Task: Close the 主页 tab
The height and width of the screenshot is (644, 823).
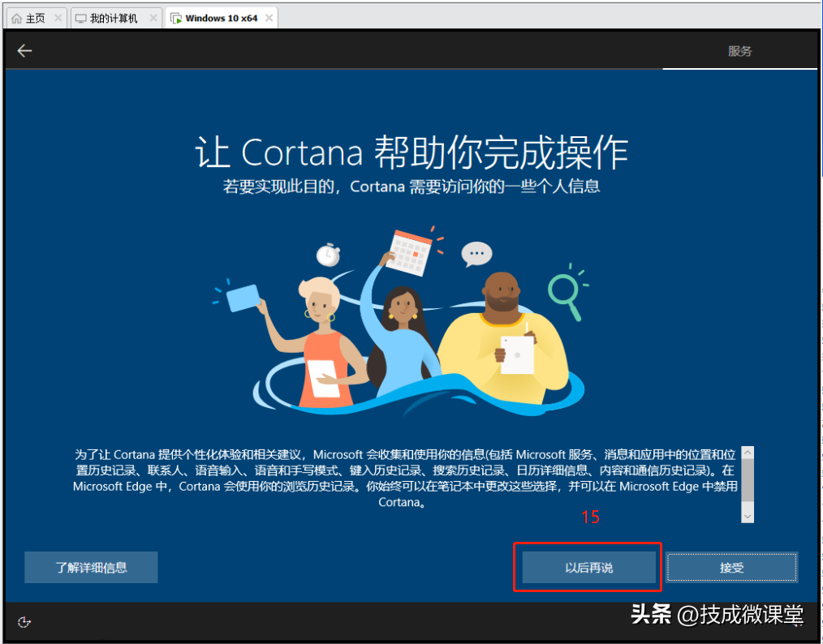Action: [58, 18]
